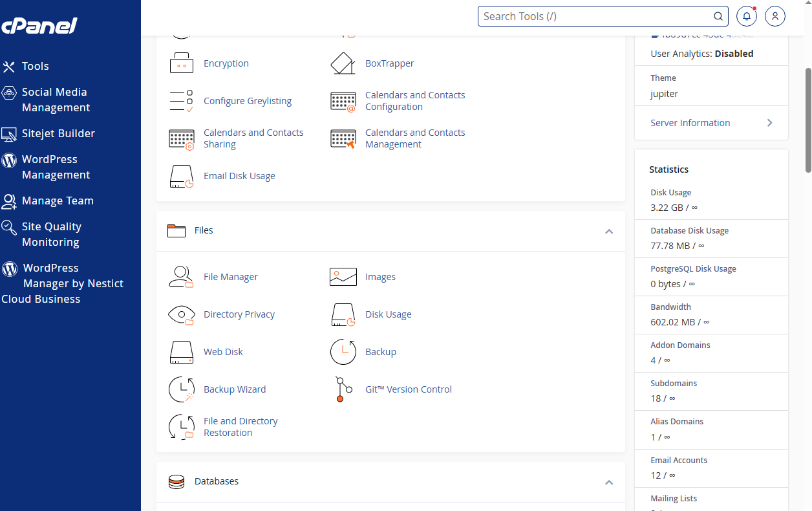Image resolution: width=812 pixels, height=511 pixels.
Task: Open the BoxTrapper icon
Action: [x=343, y=63]
